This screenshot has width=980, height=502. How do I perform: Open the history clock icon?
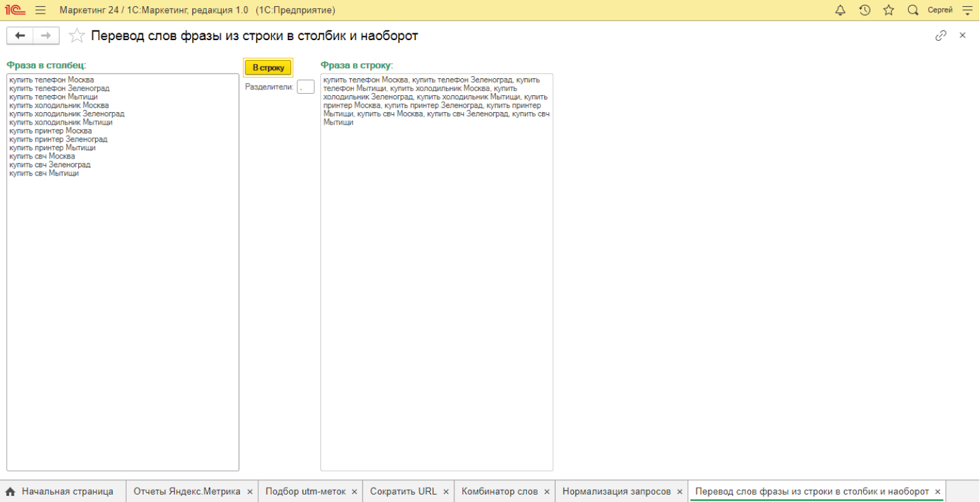[x=864, y=10]
